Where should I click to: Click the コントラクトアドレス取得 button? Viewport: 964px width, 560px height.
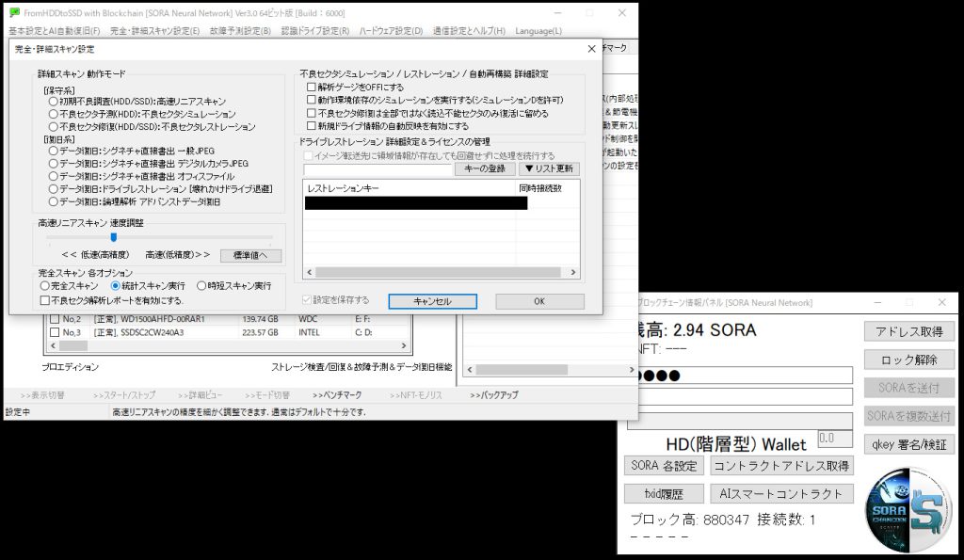[x=782, y=465]
